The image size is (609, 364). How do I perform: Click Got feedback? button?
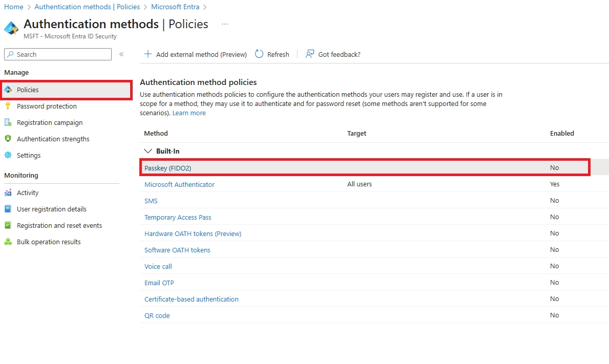point(333,54)
